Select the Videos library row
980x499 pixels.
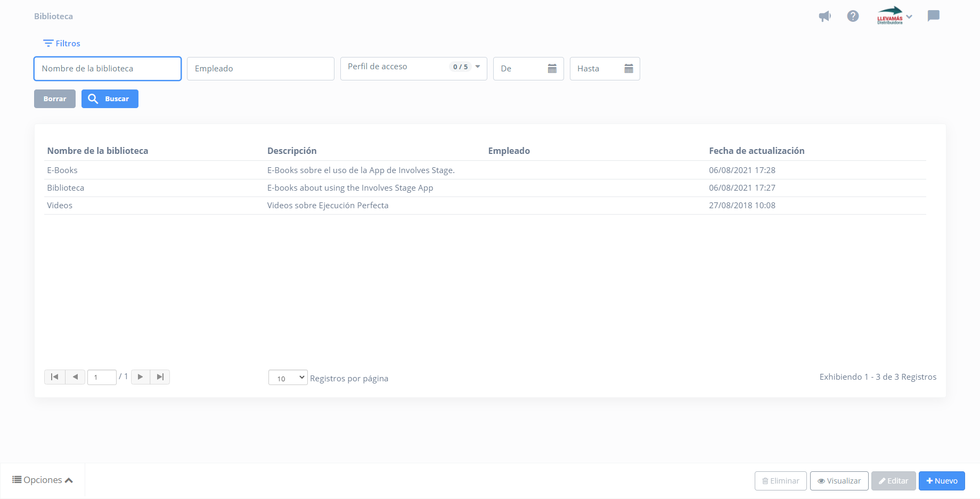pos(60,206)
